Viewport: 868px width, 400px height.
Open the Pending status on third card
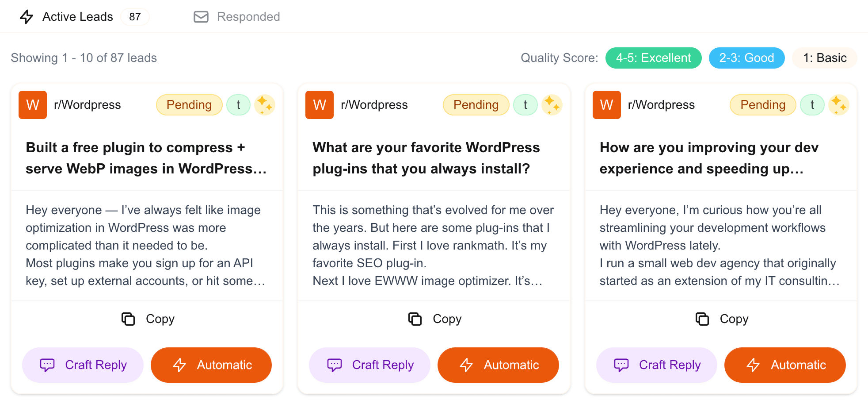[763, 105]
